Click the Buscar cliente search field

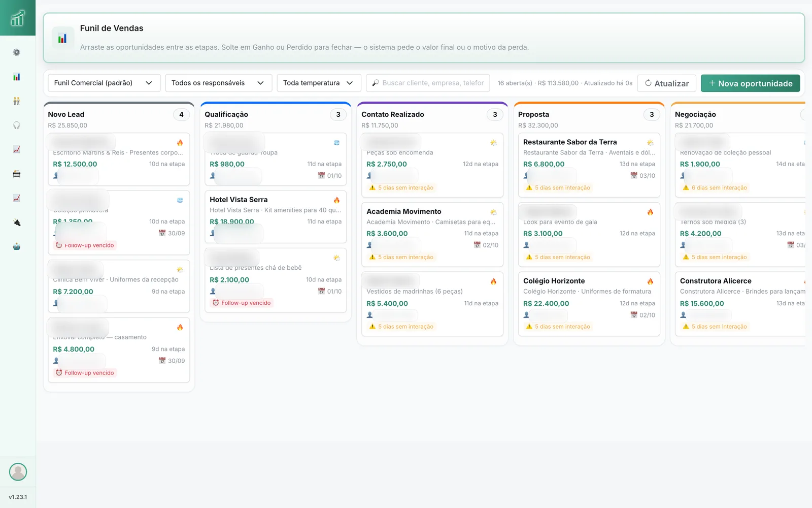[428, 83]
